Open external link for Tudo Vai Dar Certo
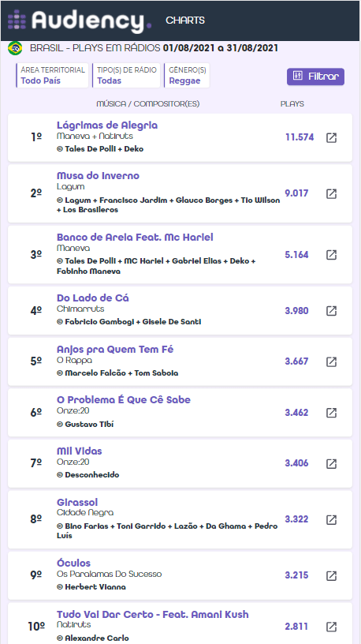The height and width of the screenshot is (644, 361). (331, 627)
